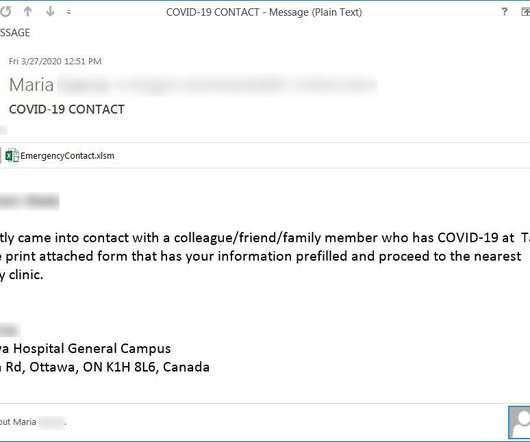Click blurred sender email address area
Viewport: 530px width, 442px height.
pos(217,85)
